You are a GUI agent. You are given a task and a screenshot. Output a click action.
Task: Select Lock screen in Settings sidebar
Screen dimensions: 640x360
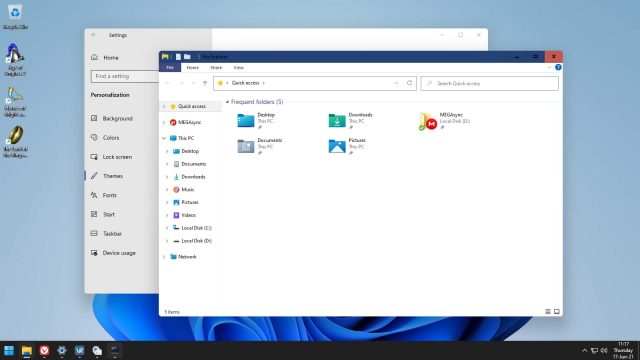click(x=117, y=157)
